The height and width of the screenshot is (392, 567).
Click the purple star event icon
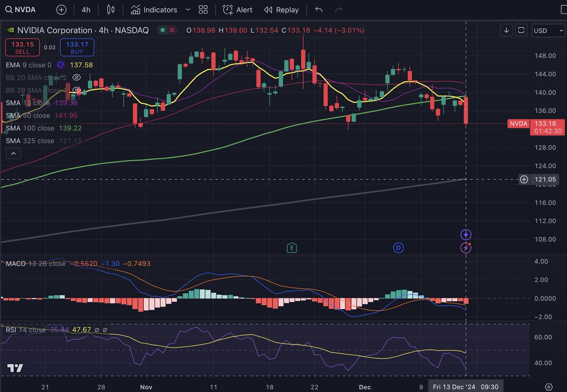pyautogui.click(x=466, y=234)
